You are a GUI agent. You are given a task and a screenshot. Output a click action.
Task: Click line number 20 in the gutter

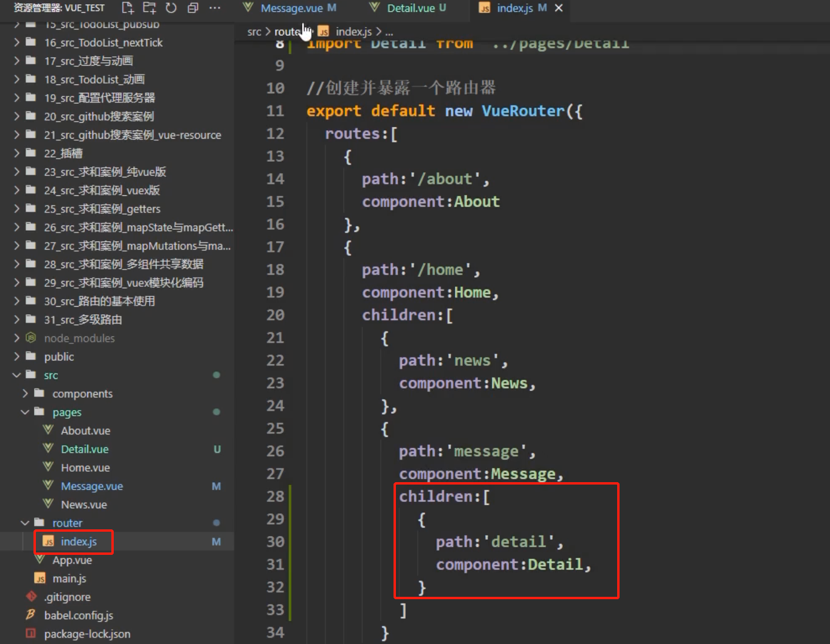point(276,315)
